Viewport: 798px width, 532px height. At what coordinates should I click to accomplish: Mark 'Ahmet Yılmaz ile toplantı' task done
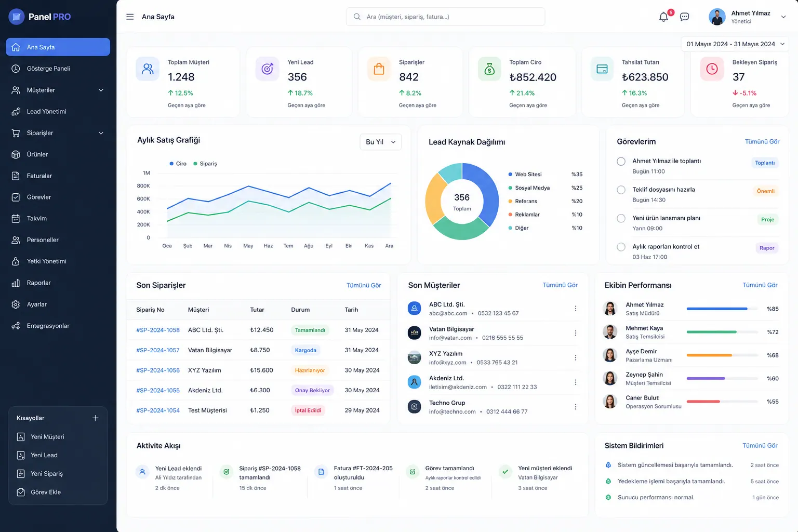click(x=621, y=162)
